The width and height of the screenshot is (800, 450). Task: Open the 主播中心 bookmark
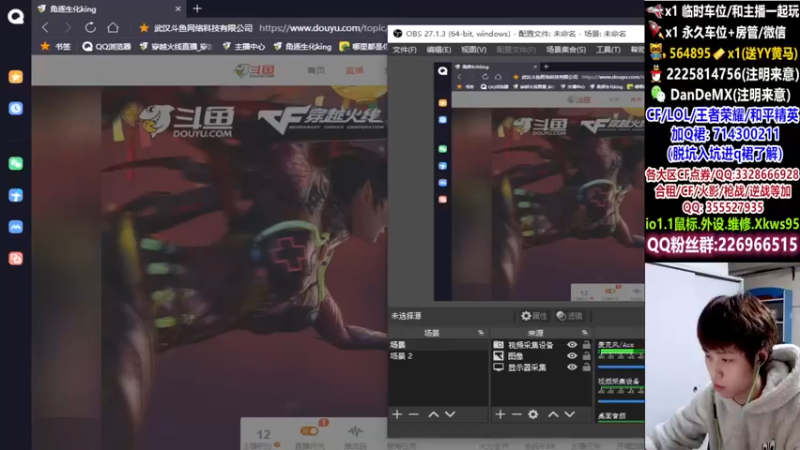244,46
